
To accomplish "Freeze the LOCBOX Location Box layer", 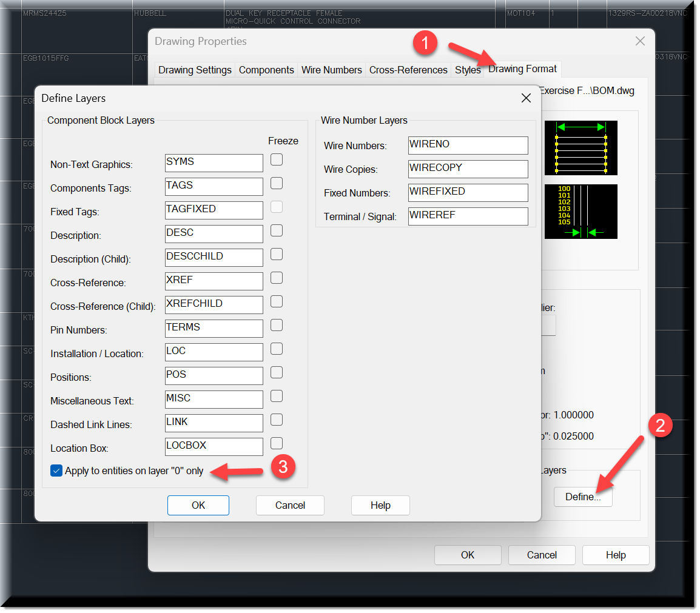I will pyautogui.click(x=276, y=443).
